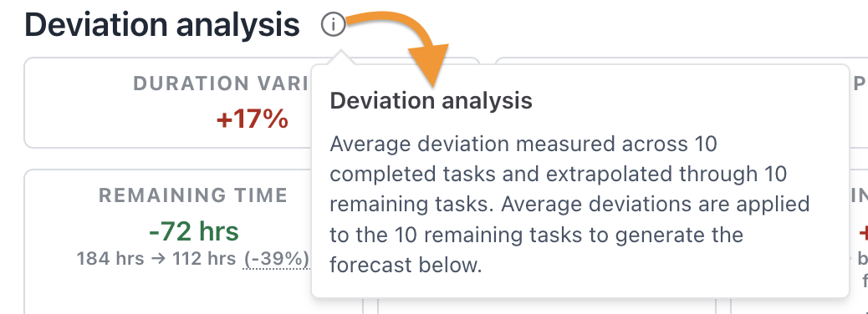Viewport: 868px width, 314px height.
Task: Open the Duration variance card
Action: (x=168, y=102)
